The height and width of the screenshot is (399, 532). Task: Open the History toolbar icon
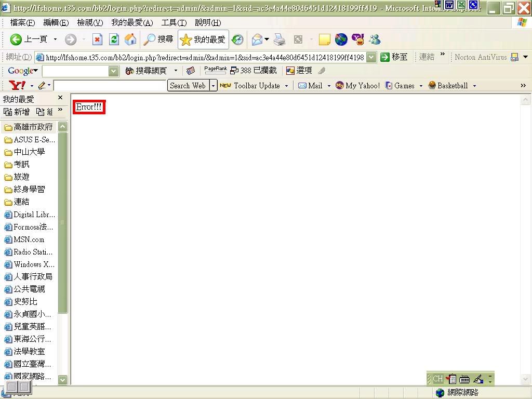237,39
